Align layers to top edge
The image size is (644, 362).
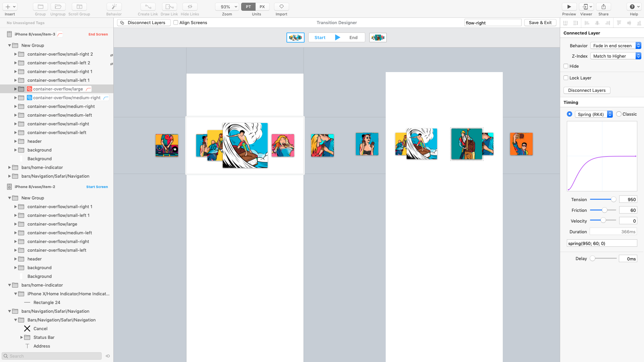click(619, 23)
